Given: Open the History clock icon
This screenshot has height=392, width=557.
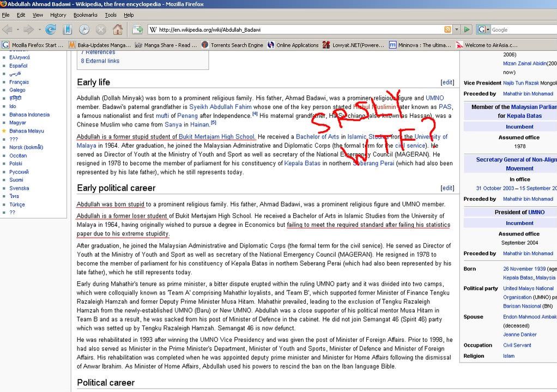Looking at the screenshot, I should (84, 29).
